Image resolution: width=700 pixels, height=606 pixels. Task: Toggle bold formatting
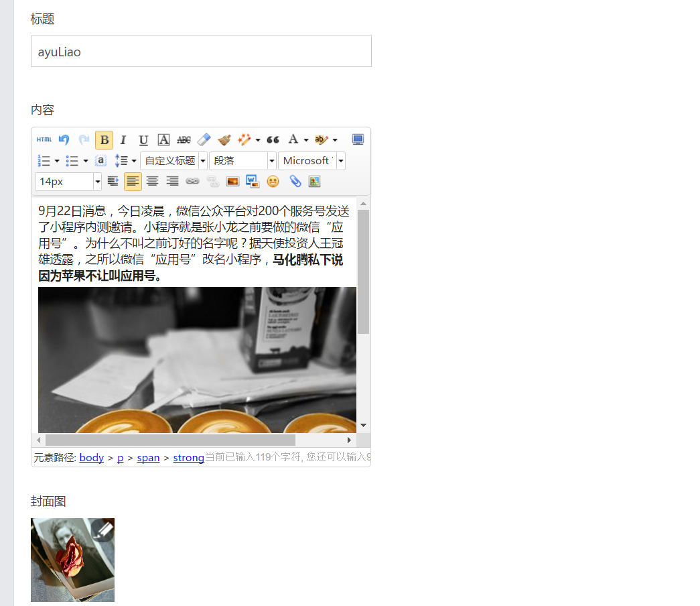click(x=104, y=140)
